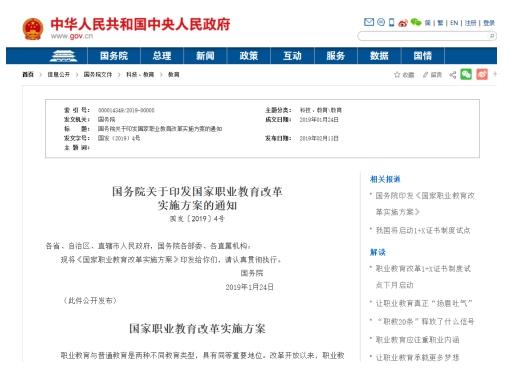Click the round chat bubble header icon
Viewport: 512px width, 379px height.
pos(381,22)
